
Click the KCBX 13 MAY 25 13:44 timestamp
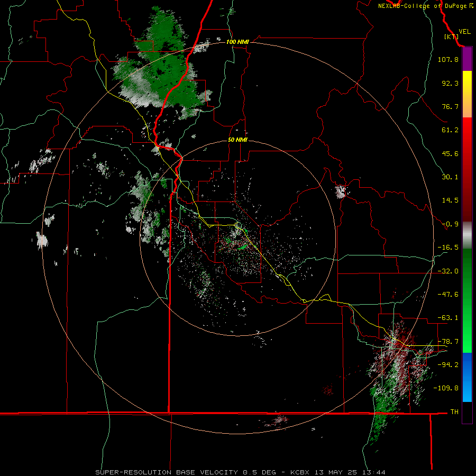tap(338, 472)
